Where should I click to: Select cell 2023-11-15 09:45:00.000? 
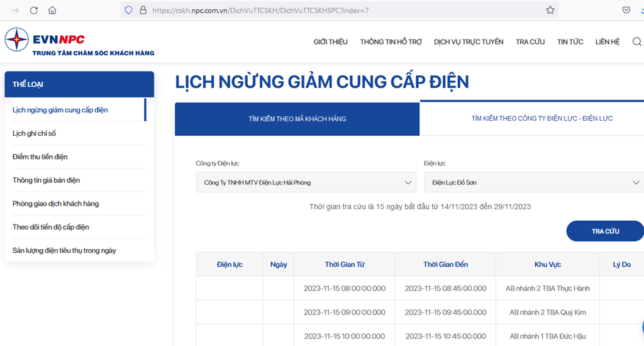[x=446, y=312]
